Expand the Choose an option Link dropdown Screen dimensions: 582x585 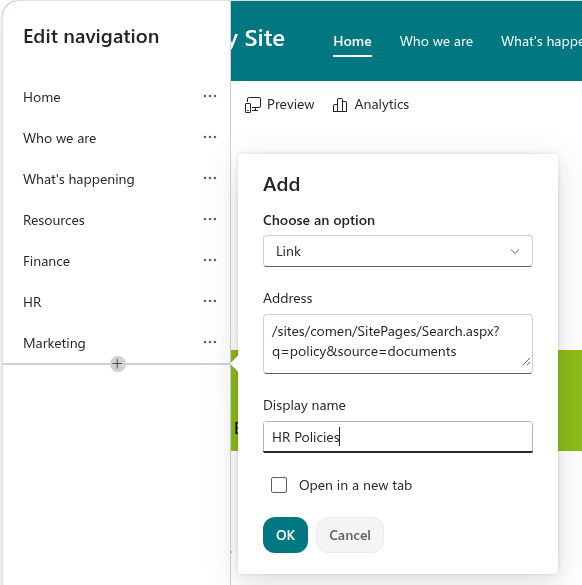398,251
